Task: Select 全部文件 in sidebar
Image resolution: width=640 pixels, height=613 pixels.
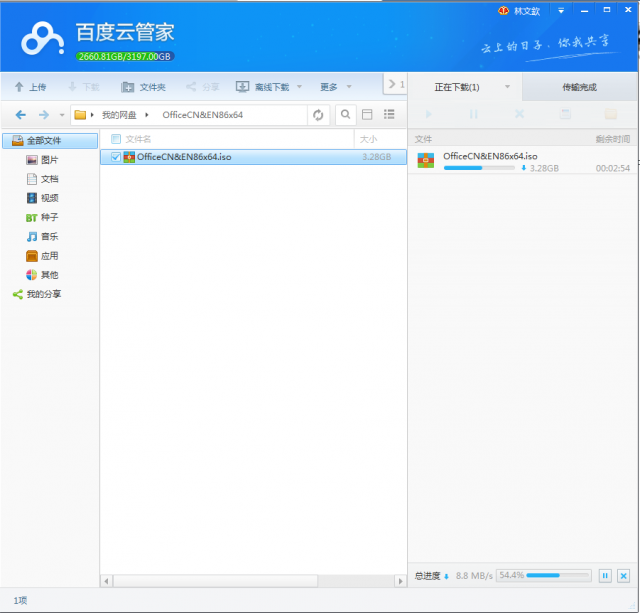Action: click(50, 141)
